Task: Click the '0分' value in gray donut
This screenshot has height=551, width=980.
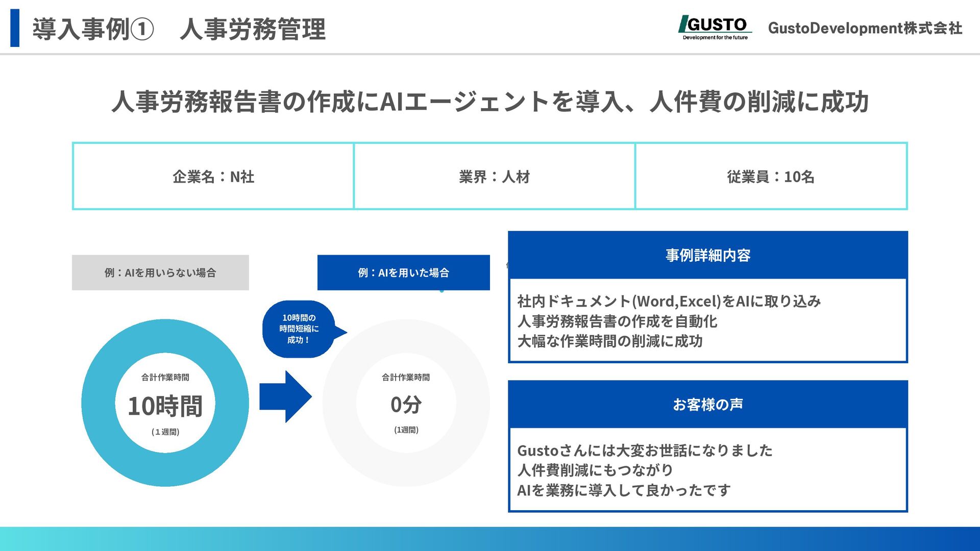Action: pos(406,405)
